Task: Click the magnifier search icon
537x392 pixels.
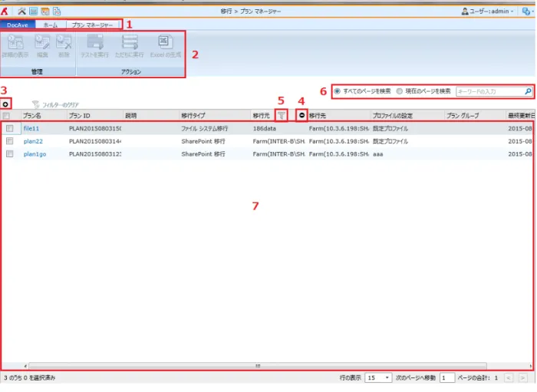Action: coord(528,91)
